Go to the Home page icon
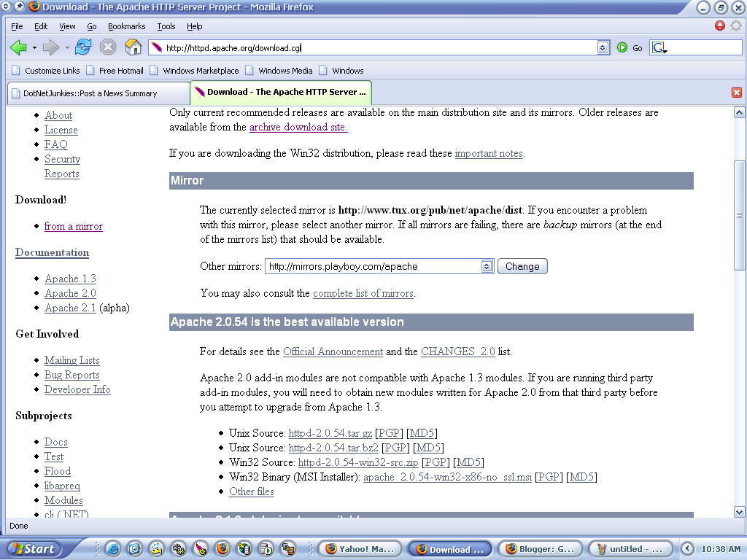This screenshot has height=560, width=747. [x=133, y=47]
